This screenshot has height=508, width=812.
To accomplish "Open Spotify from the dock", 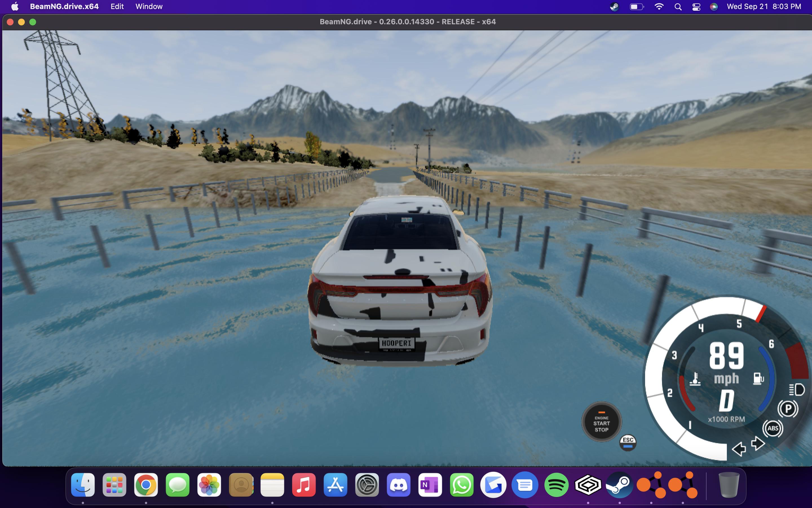I will [556, 485].
